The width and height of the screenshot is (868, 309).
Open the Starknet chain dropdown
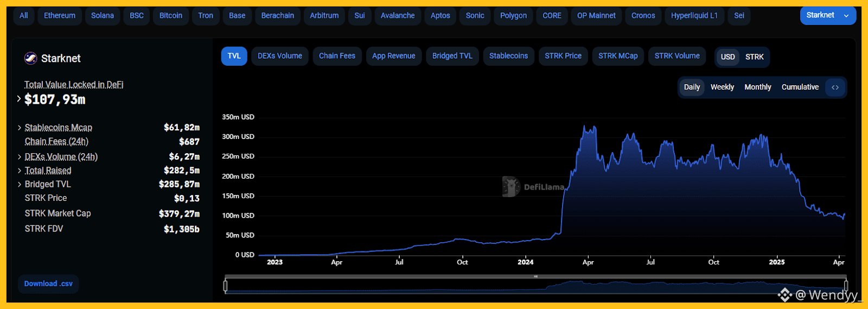(x=828, y=15)
